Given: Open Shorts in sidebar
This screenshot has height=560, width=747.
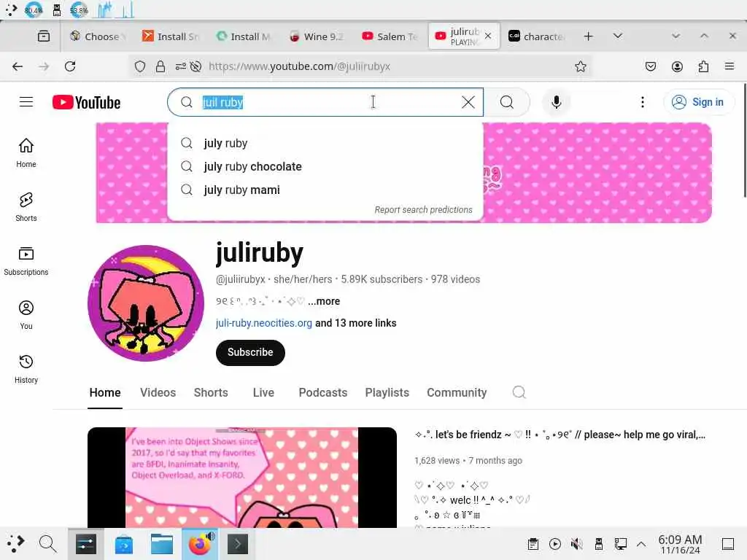Looking at the screenshot, I should (x=26, y=207).
